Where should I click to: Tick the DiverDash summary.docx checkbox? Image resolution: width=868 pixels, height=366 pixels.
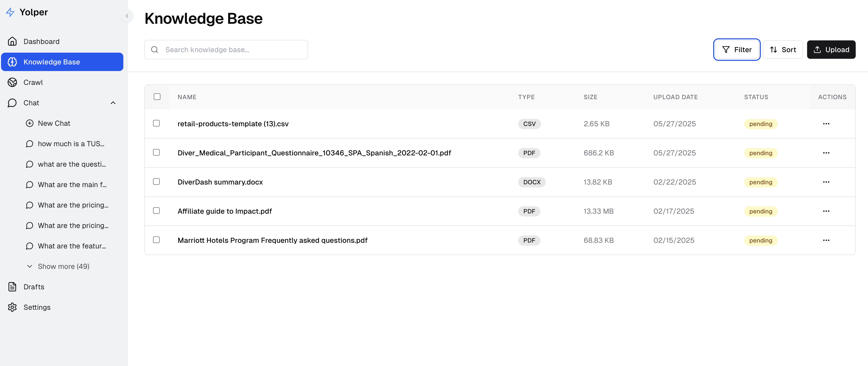pyautogui.click(x=156, y=182)
